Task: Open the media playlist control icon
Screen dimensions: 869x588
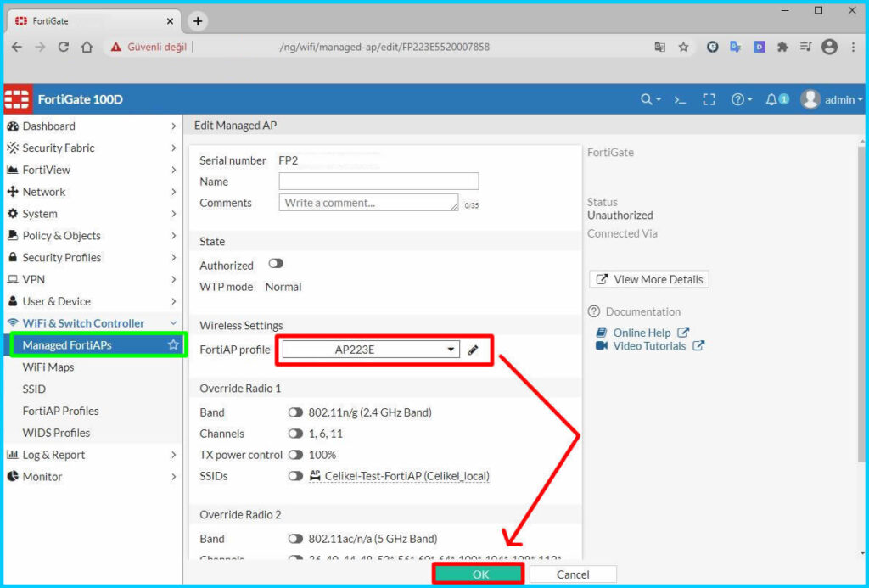Action: click(x=806, y=48)
